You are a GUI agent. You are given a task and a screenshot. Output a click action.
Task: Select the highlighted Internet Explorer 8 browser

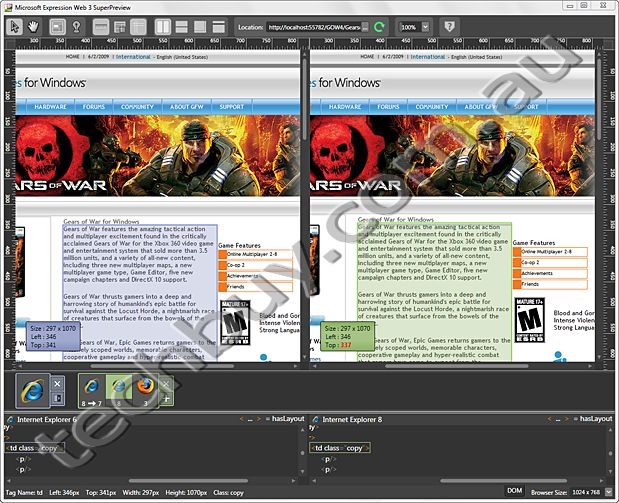click(x=118, y=391)
